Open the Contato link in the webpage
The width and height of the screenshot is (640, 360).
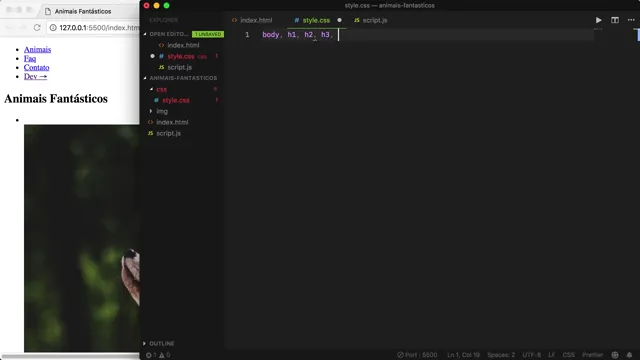point(36,67)
